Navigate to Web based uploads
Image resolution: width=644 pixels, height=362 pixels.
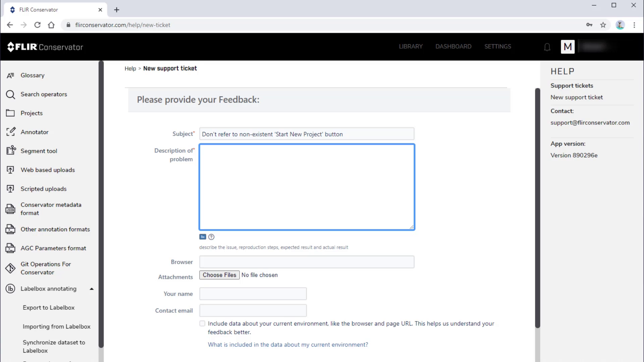tap(48, 170)
